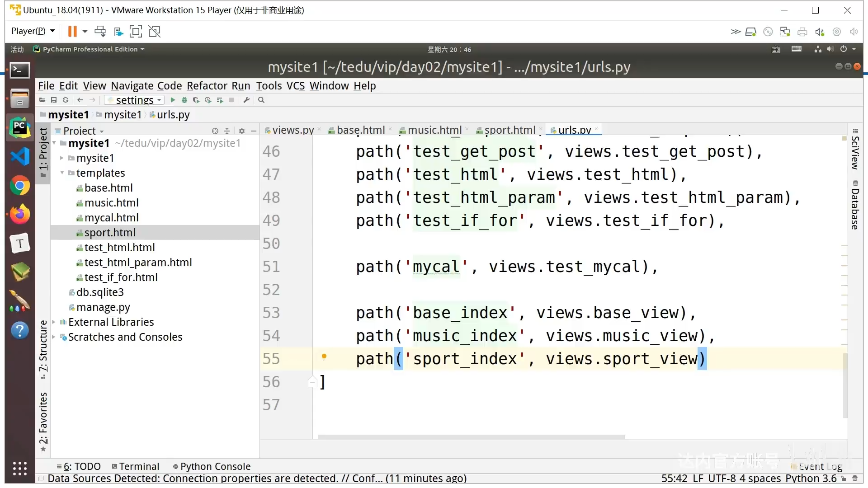Expand the External Libraries node
Image resolution: width=868 pixels, height=488 pixels.
[x=54, y=322]
